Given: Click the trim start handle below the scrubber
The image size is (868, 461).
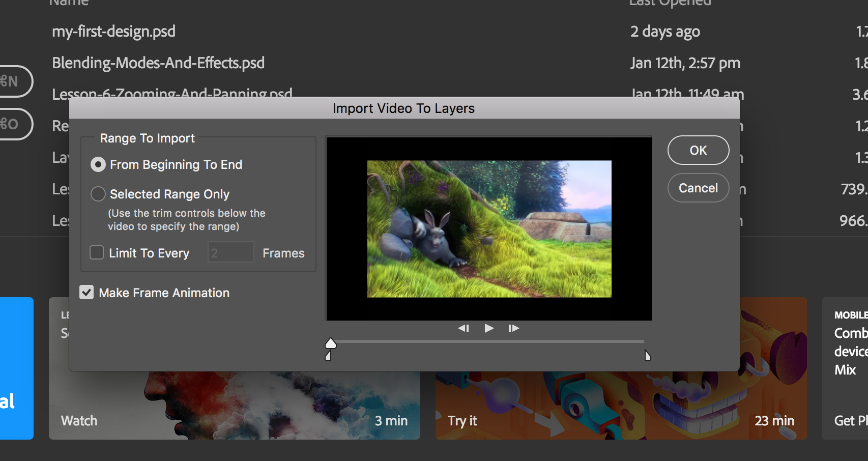Looking at the screenshot, I should [328, 355].
